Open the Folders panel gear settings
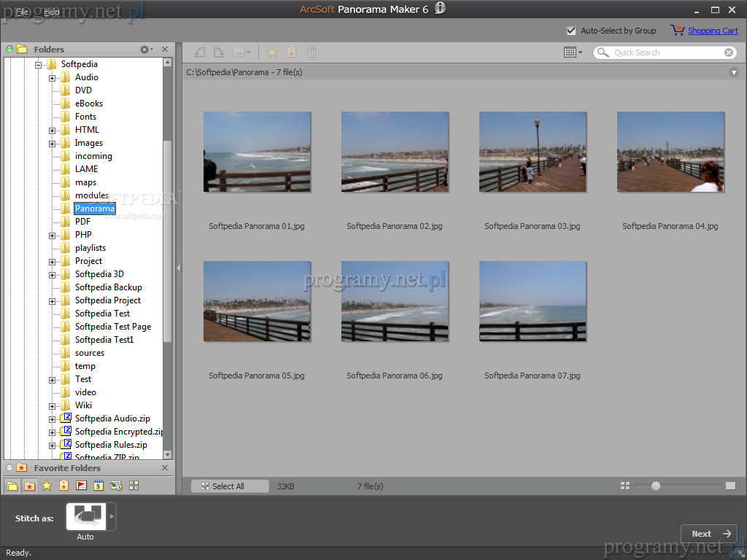747x560 pixels. [145, 50]
